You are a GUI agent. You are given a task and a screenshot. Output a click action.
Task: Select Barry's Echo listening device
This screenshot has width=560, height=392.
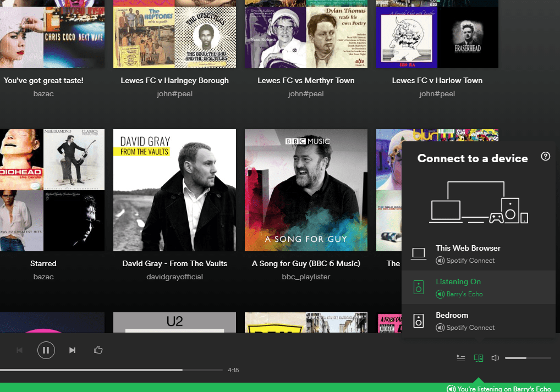click(479, 288)
